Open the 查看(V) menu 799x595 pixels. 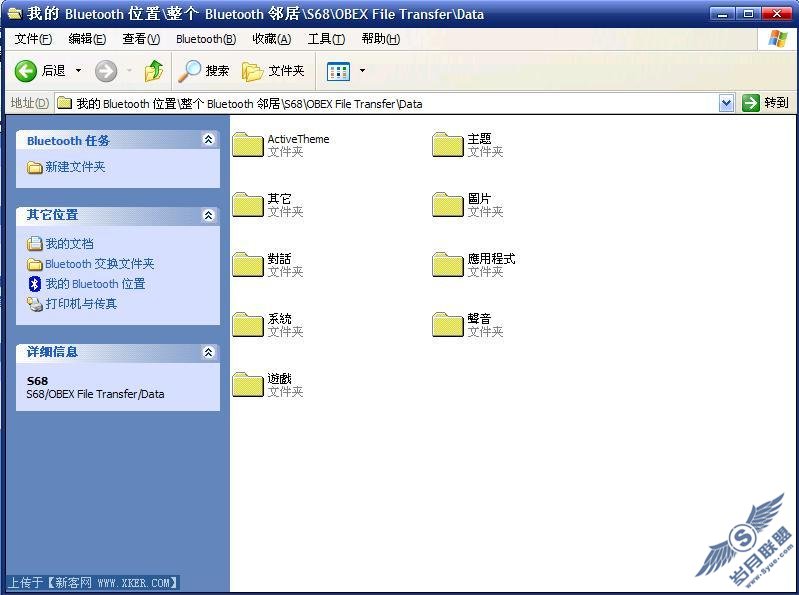tap(141, 39)
